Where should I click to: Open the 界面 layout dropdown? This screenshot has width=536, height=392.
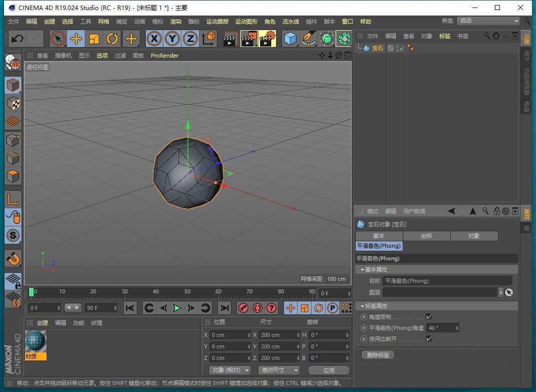(488, 21)
